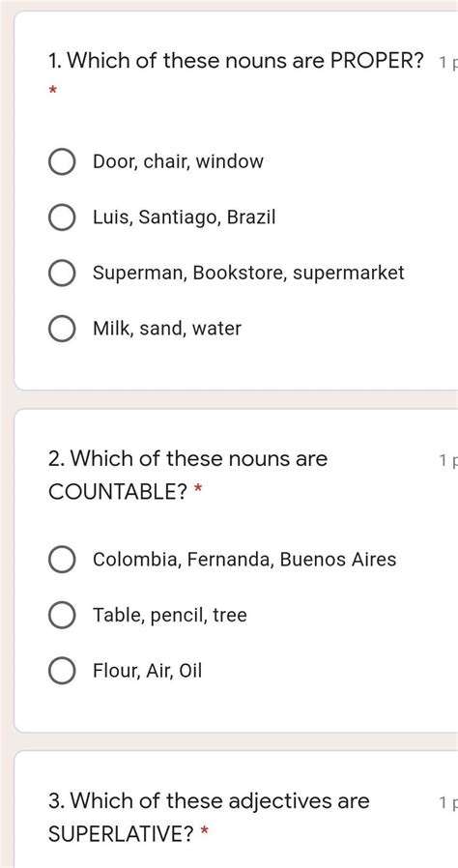Image resolution: width=458 pixels, height=868 pixels.
Task: Click the points label beside question 1
Action: 448,63
